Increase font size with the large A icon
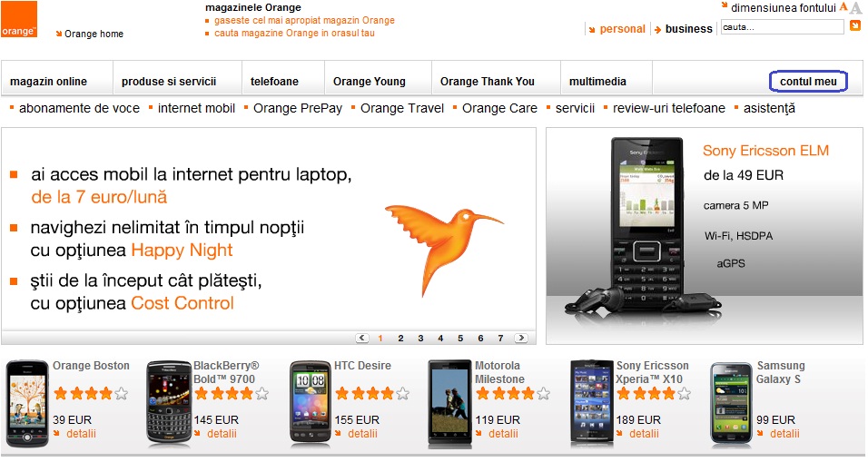The width and height of the screenshot is (868, 462). (856, 8)
